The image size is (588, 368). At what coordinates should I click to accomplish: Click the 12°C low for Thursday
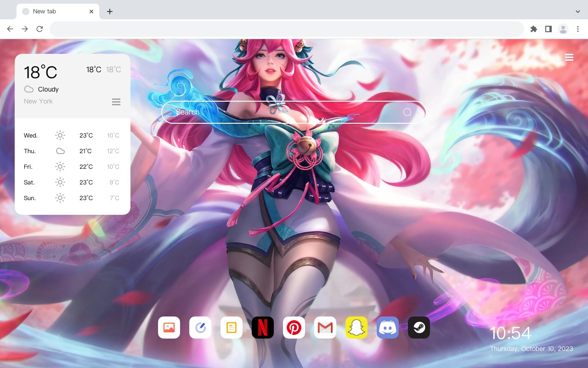pyautogui.click(x=113, y=151)
